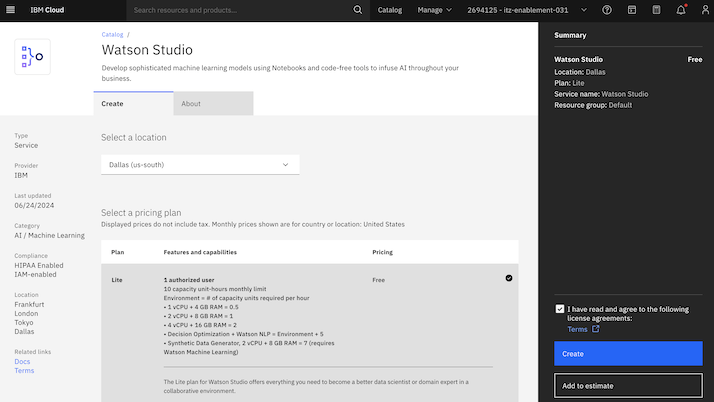Image resolution: width=714 pixels, height=402 pixels.
Task: Open Catalog in the top bar
Action: [390, 10]
